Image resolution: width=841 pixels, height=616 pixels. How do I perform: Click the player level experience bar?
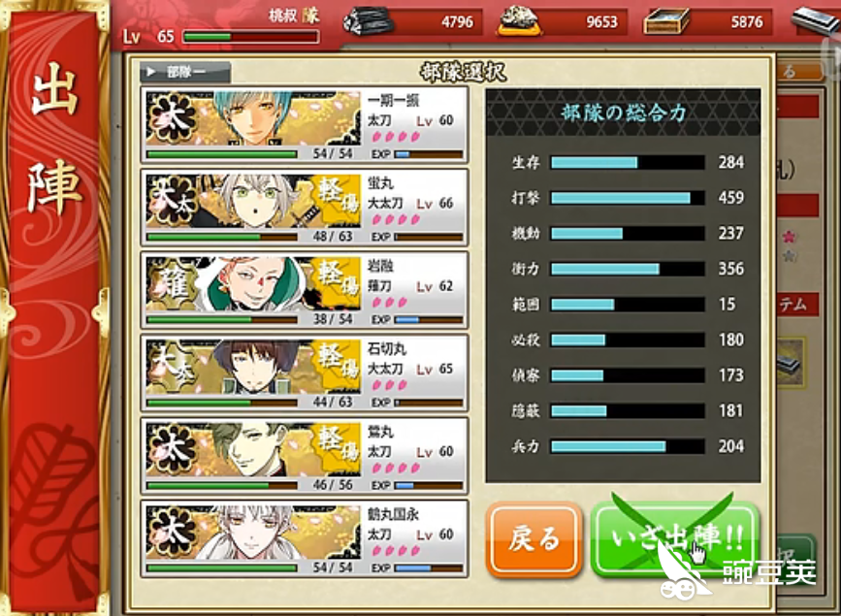tap(250, 37)
